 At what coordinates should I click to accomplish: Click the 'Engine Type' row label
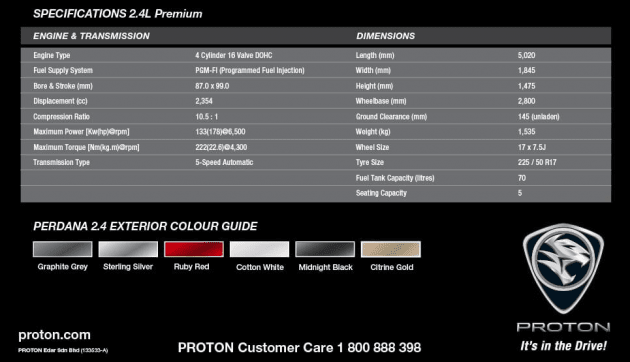point(51,55)
